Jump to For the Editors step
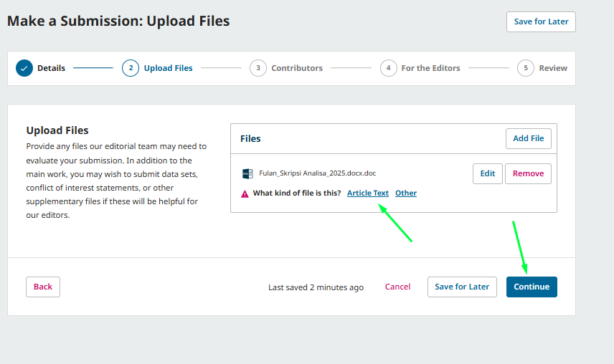 pyautogui.click(x=430, y=68)
